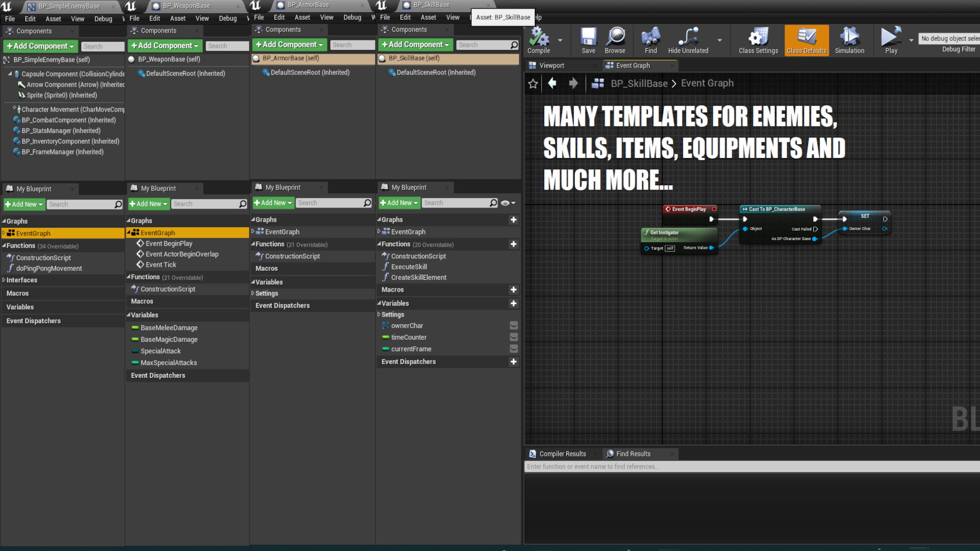Start Simulation mode
Screen dimensions: 980x551
pyautogui.click(x=849, y=40)
